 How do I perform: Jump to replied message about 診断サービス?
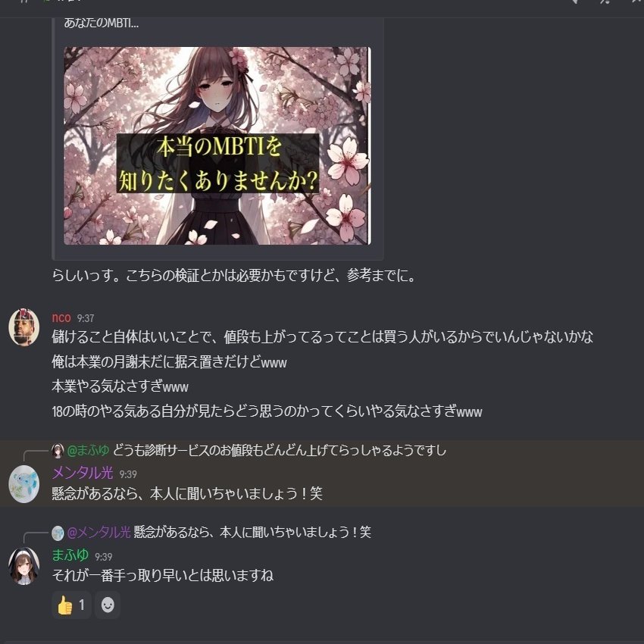(x=280, y=450)
